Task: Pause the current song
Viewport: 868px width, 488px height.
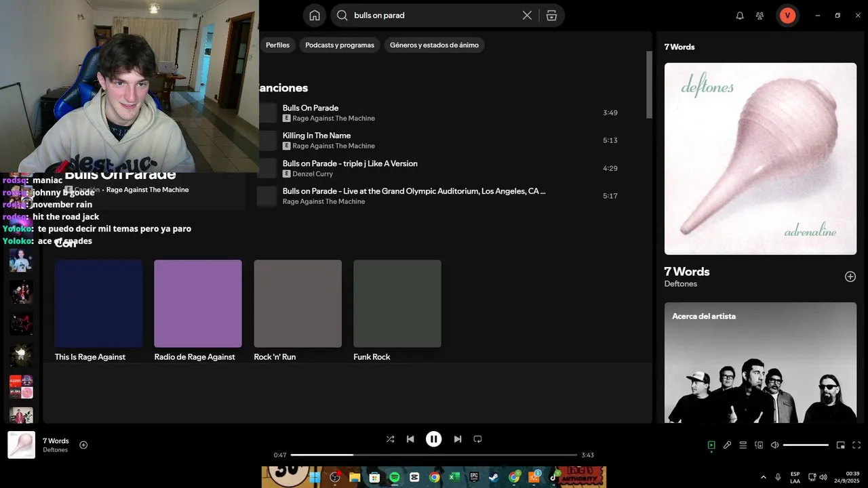Action: click(434, 439)
